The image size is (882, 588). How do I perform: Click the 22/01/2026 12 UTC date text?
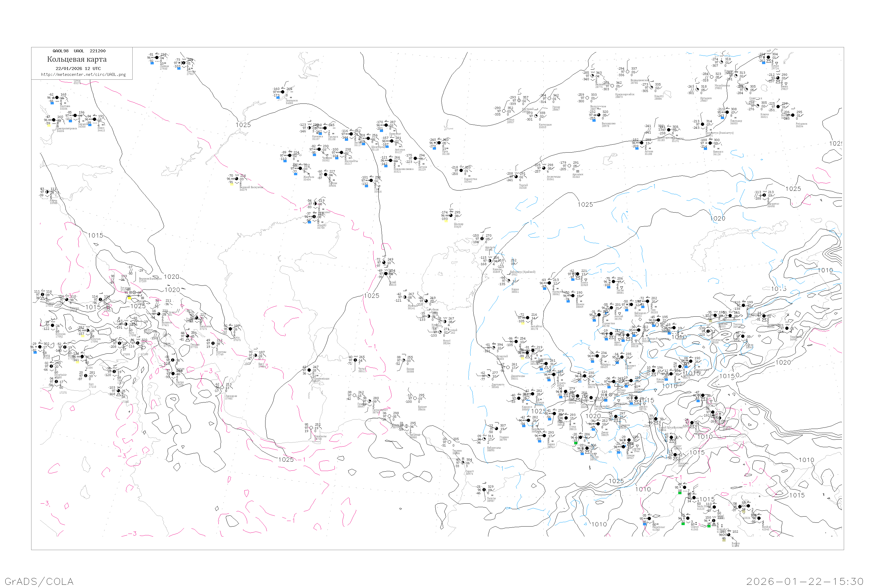click(x=78, y=69)
